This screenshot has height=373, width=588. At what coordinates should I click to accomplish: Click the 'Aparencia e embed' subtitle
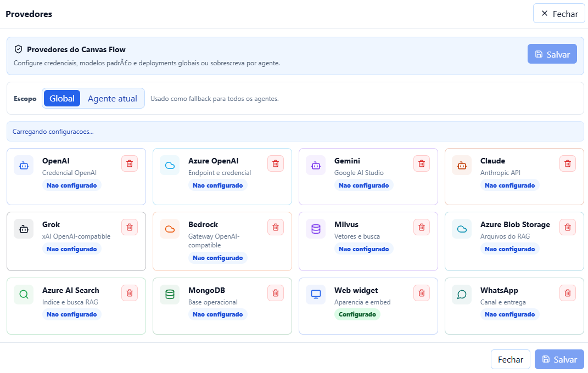pos(362,302)
